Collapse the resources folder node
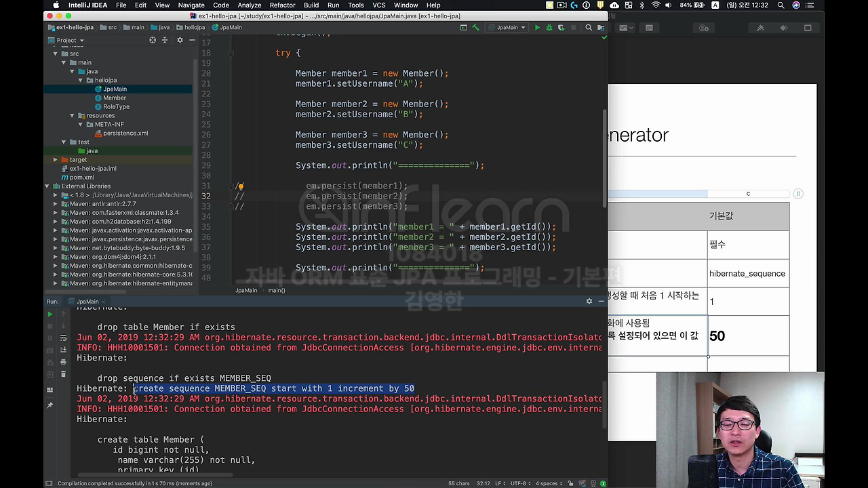The width and height of the screenshot is (868, 488). pos(72,115)
